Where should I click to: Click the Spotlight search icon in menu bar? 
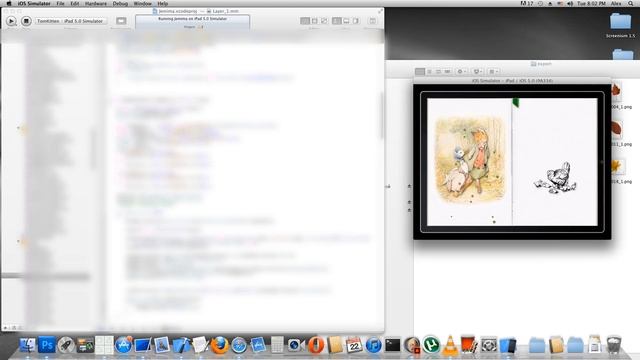631,3
